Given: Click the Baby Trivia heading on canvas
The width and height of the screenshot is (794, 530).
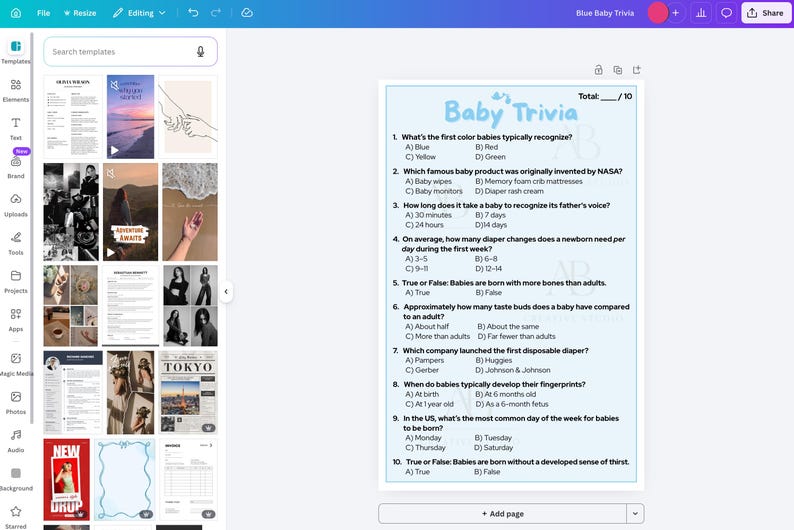Looking at the screenshot, I should point(510,111).
